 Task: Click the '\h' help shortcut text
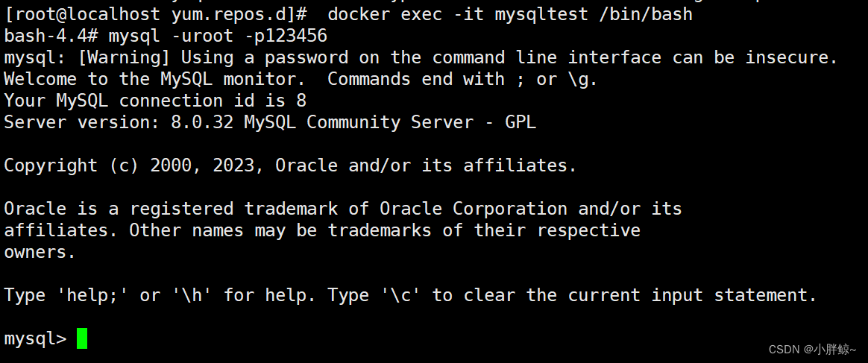pyautogui.click(x=192, y=295)
